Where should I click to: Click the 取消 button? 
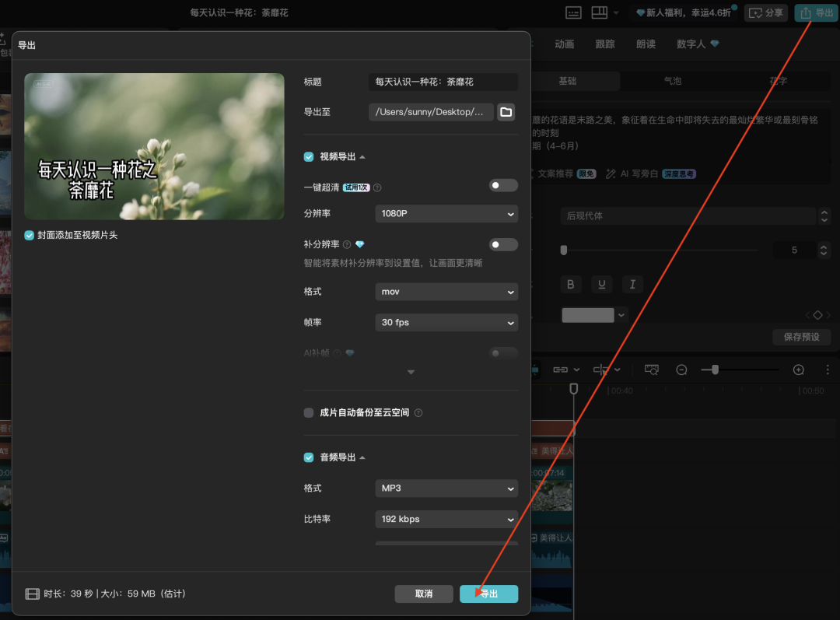[x=424, y=594]
